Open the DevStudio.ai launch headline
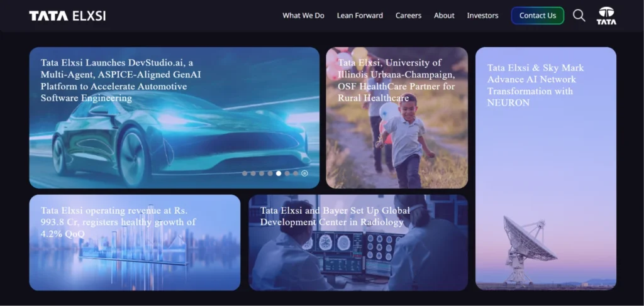Viewport: 644px width, 306px height. 121,80
